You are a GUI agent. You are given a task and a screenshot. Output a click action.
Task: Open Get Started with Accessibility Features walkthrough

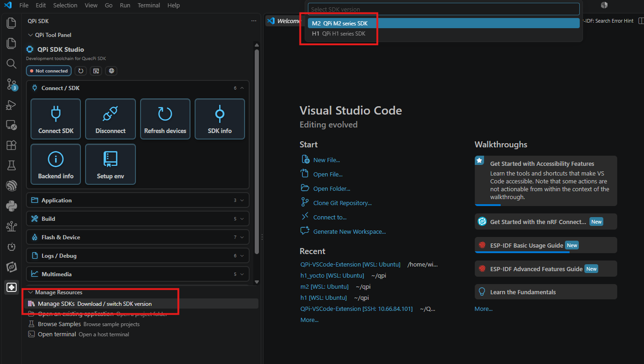(x=546, y=181)
